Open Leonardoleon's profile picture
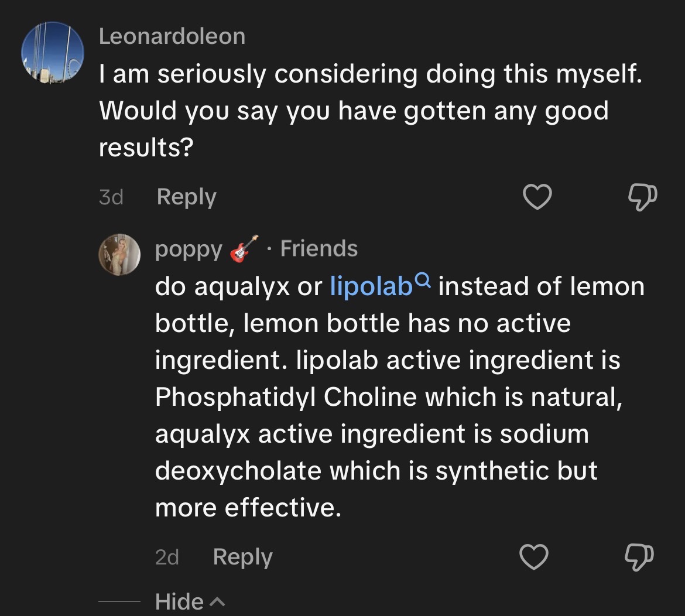 point(52,52)
